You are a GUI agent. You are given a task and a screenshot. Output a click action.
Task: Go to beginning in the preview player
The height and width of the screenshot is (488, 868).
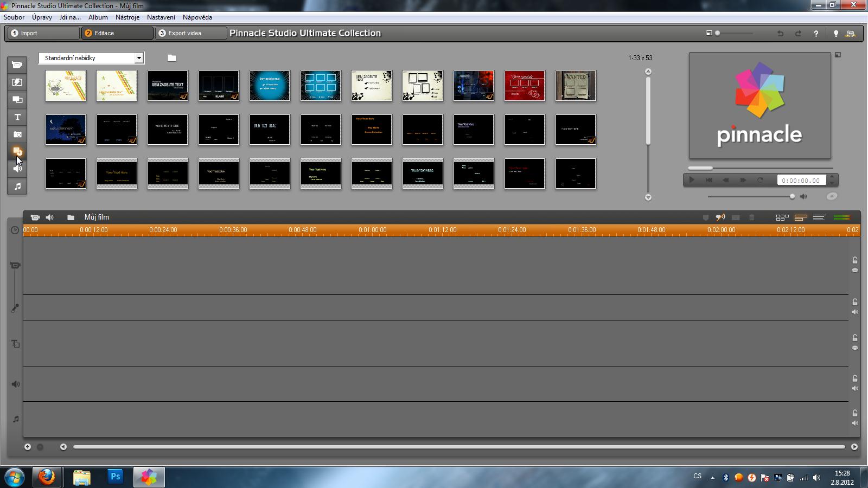point(709,180)
